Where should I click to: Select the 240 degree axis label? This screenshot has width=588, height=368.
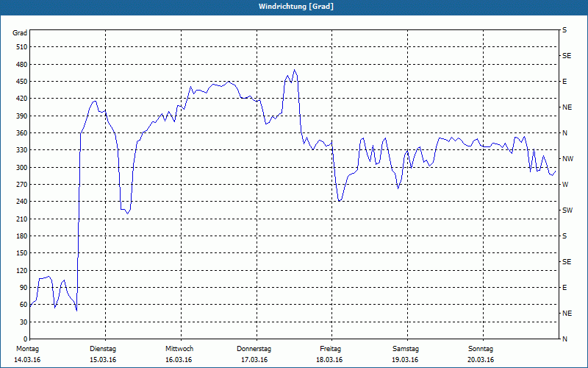point(21,202)
